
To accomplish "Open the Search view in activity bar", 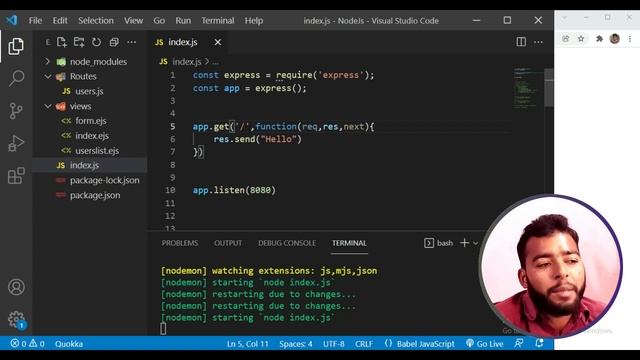I will tap(16, 78).
